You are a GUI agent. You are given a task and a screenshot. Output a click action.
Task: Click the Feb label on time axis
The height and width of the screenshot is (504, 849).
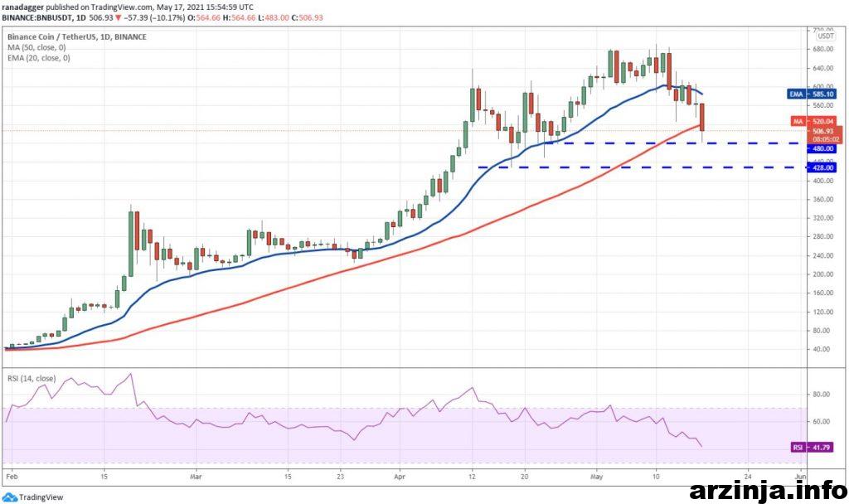point(10,477)
